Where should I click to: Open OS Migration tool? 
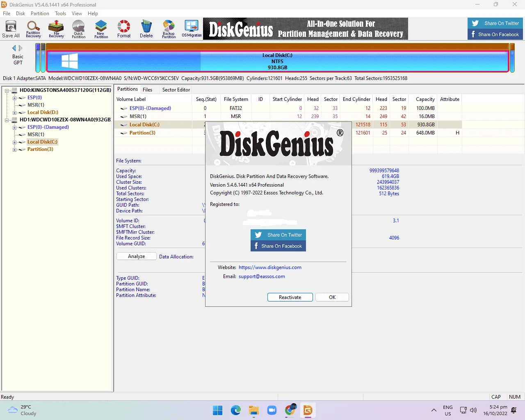tap(192, 29)
